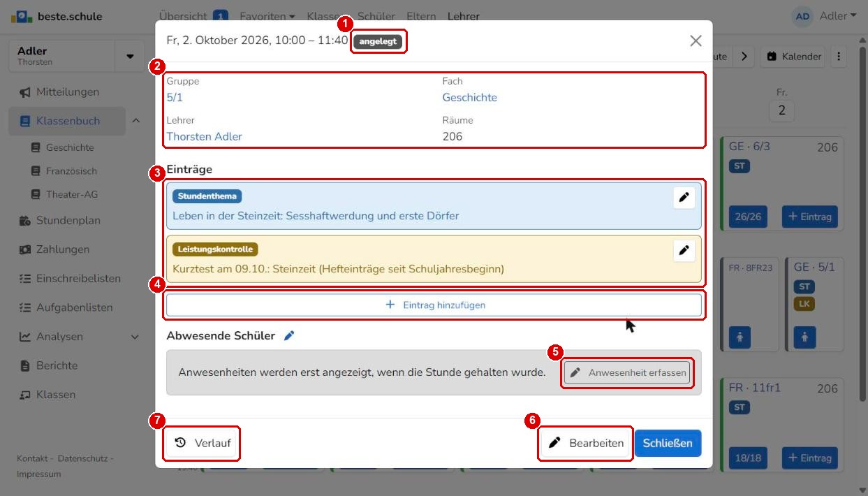Viewport: 868px width, 496px height.
Task: Click Anwesenheit erfassen button
Action: [627, 372]
